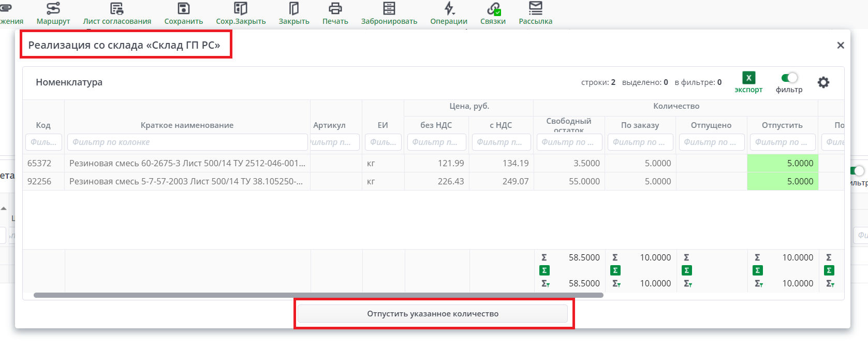Click the Сохранить save icon
This screenshot has width=868, height=348.
(183, 9)
